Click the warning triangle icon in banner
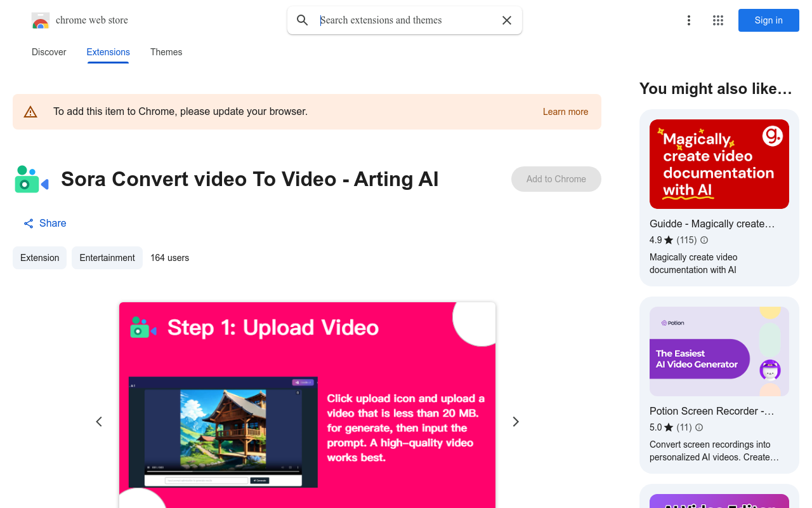 (30, 112)
